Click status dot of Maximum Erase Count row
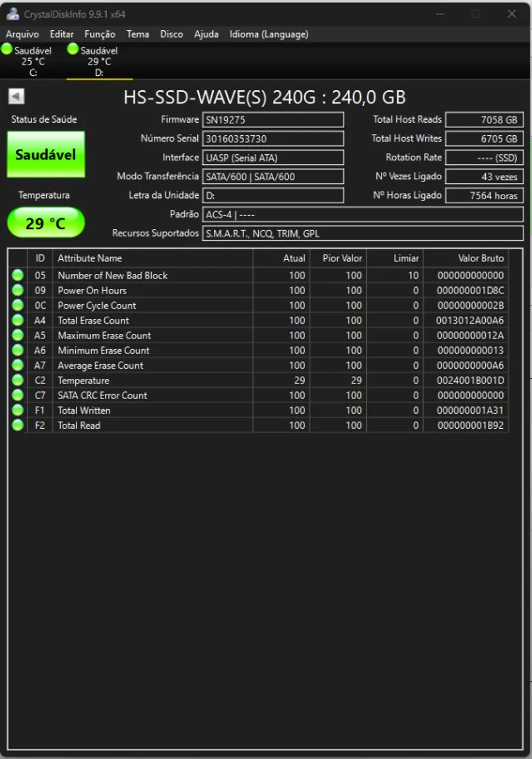This screenshot has width=532, height=759. tap(18, 335)
